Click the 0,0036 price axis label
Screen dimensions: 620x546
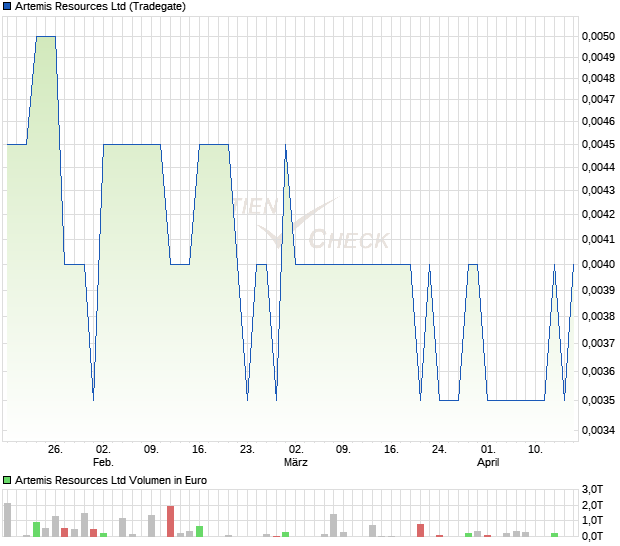coord(598,371)
